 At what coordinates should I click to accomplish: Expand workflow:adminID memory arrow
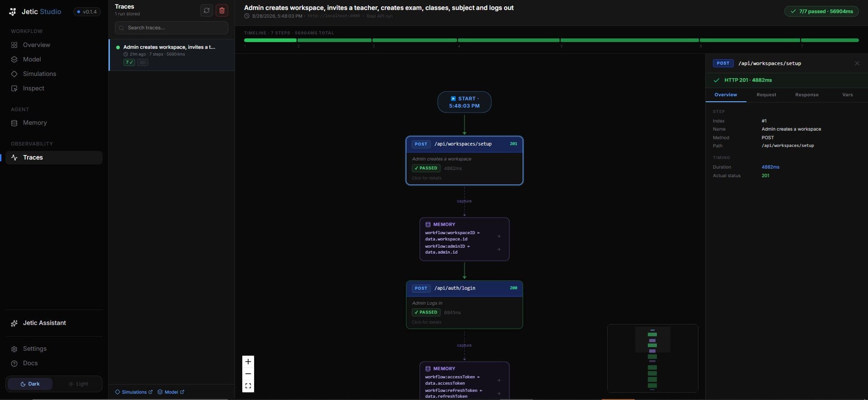point(499,249)
